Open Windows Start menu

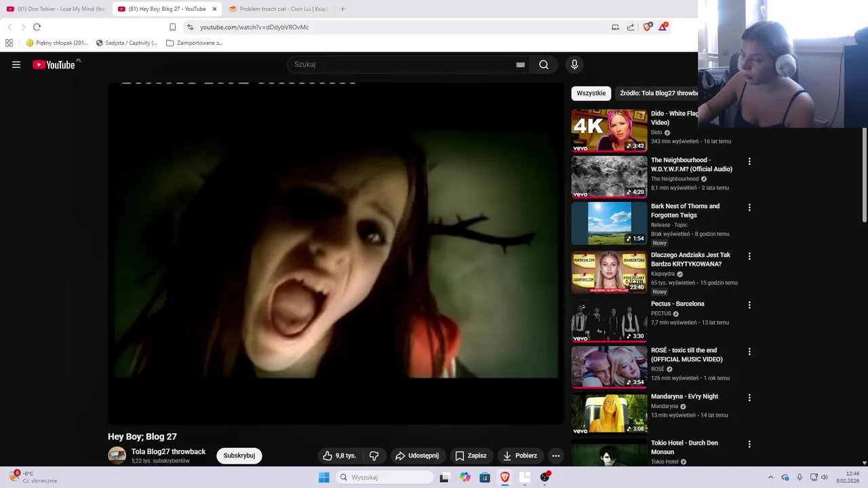pyautogui.click(x=324, y=477)
